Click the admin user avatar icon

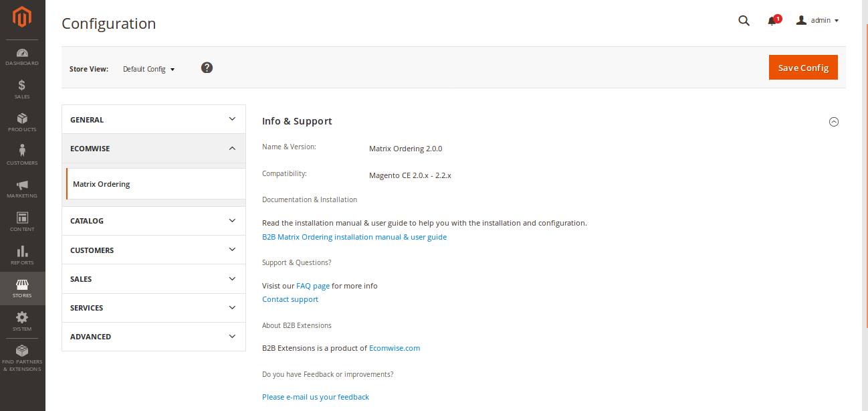(x=801, y=20)
